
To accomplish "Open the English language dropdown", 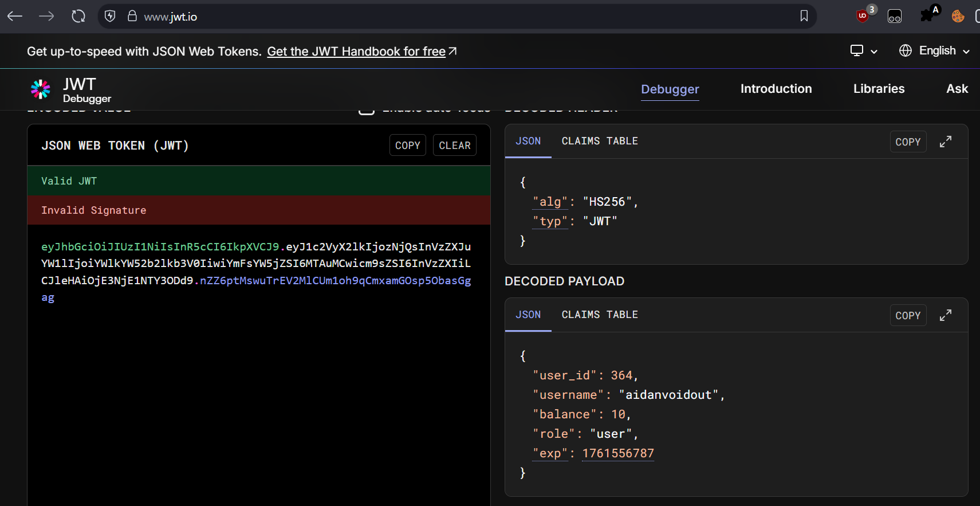I will (x=934, y=51).
